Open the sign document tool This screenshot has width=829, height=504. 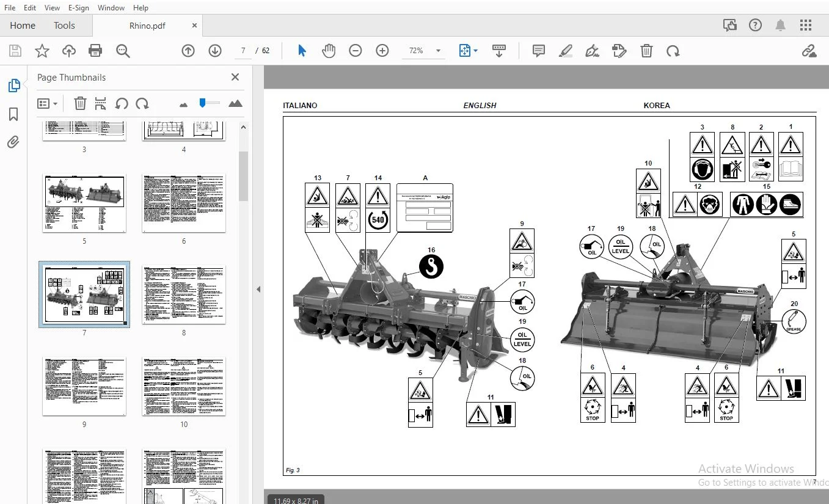(592, 51)
